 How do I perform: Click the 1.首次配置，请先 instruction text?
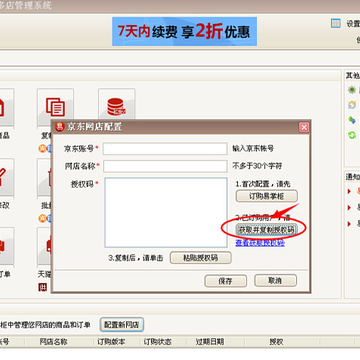pyautogui.click(x=263, y=184)
